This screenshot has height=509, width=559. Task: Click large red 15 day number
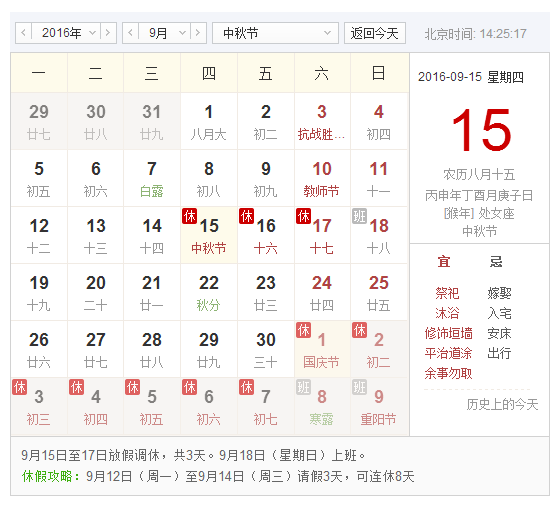(x=481, y=130)
